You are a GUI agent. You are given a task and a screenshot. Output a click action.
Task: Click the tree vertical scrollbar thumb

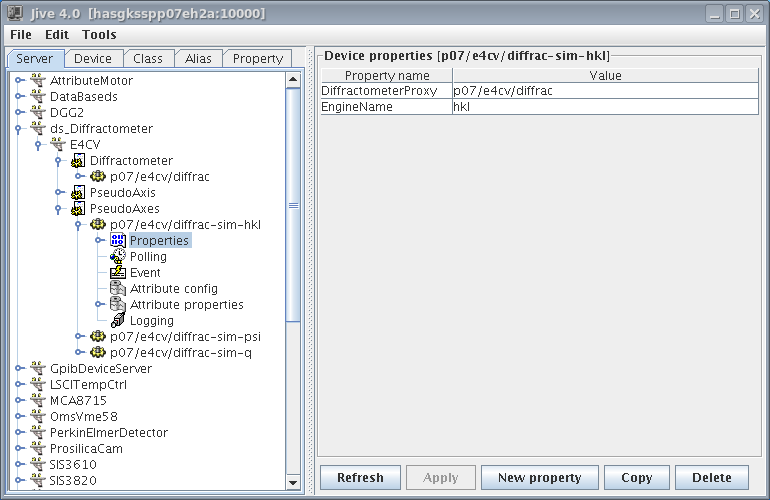293,205
